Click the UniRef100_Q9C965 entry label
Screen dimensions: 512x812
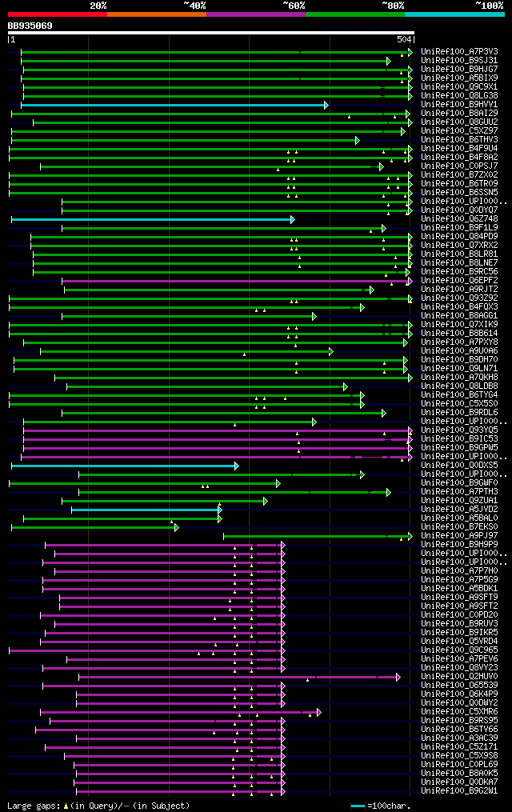coord(459,650)
